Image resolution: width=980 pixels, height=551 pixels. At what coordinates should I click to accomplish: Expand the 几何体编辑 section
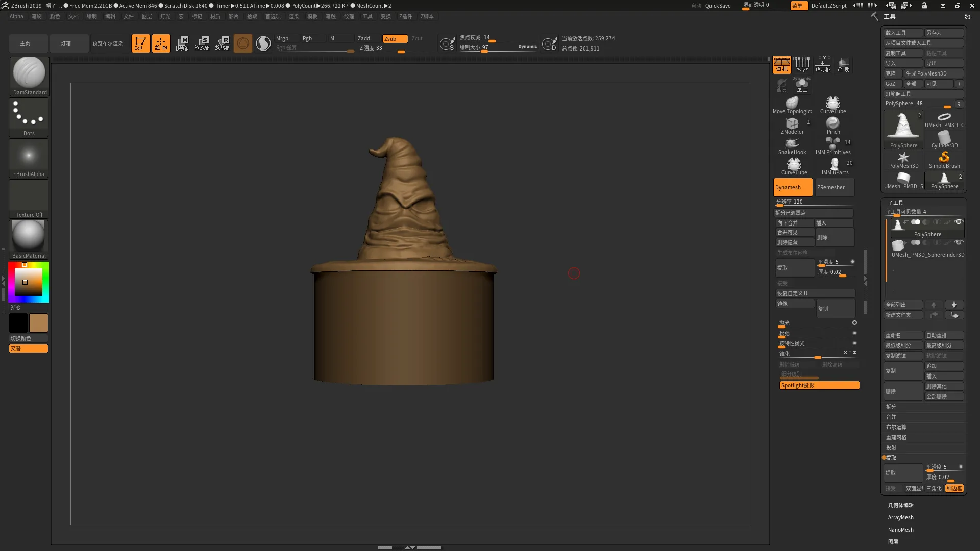[900, 505]
